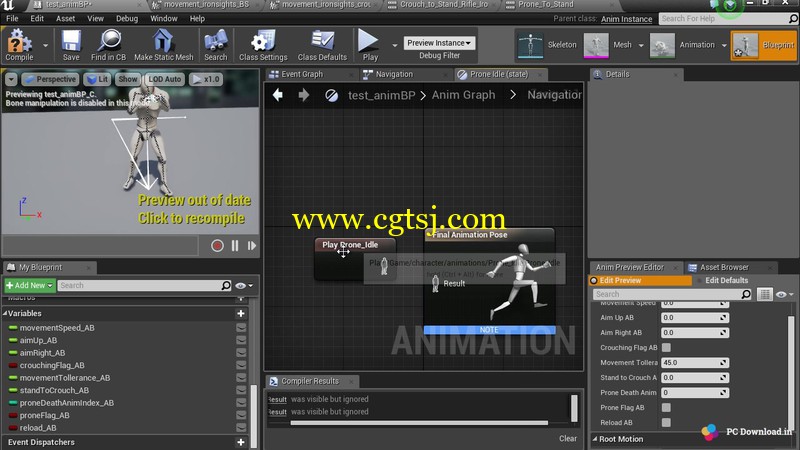
Task: Toggle visibility of movementSpeed_AB variable
Action: [x=241, y=328]
